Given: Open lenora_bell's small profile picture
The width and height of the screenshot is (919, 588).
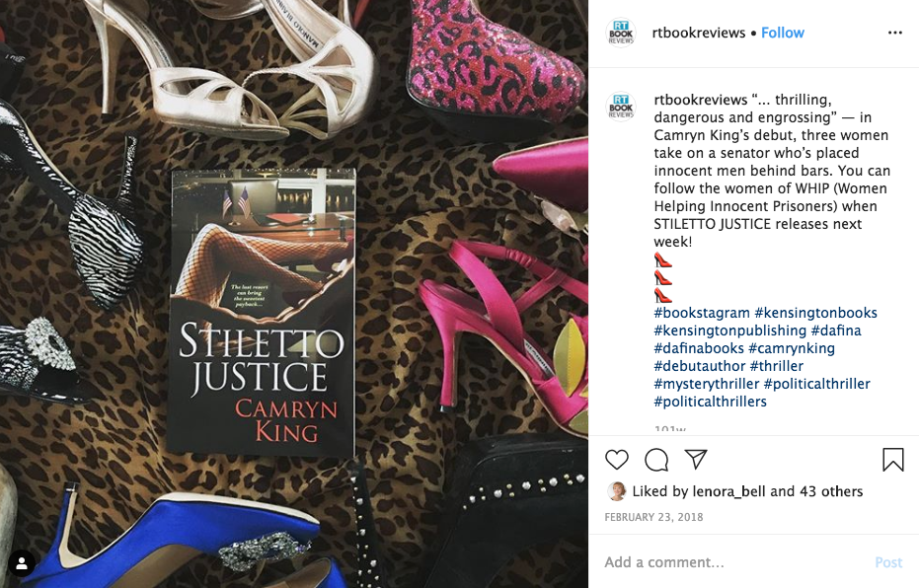Looking at the screenshot, I should tap(617, 491).
